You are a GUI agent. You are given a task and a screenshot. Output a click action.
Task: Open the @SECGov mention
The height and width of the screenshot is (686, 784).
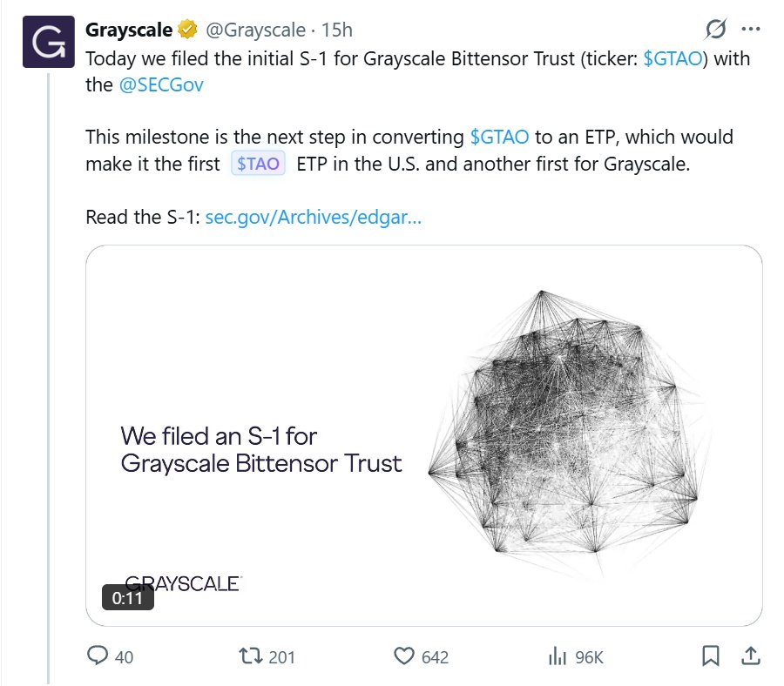160,85
